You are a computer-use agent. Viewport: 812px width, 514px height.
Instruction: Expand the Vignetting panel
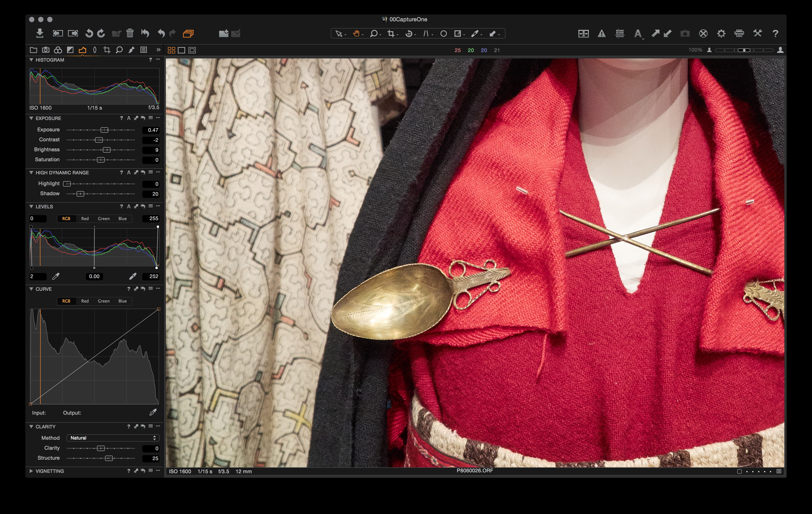click(x=31, y=471)
